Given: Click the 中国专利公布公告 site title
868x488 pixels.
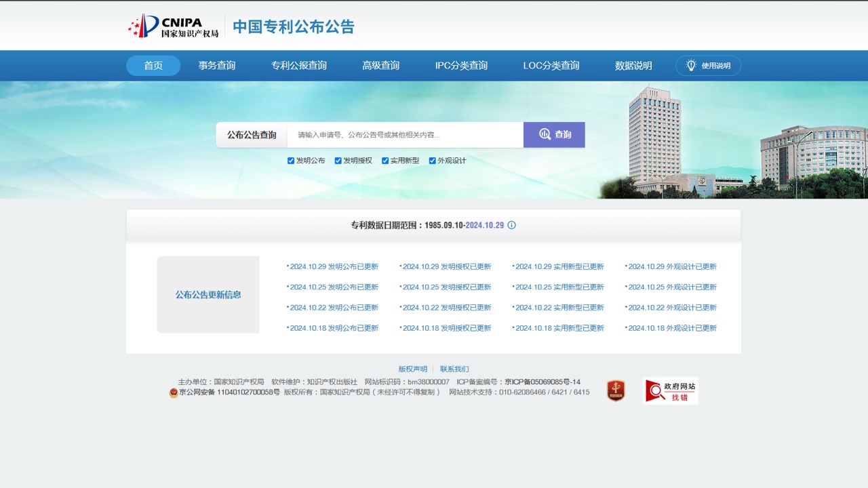Looking at the screenshot, I should click(294, 26).
